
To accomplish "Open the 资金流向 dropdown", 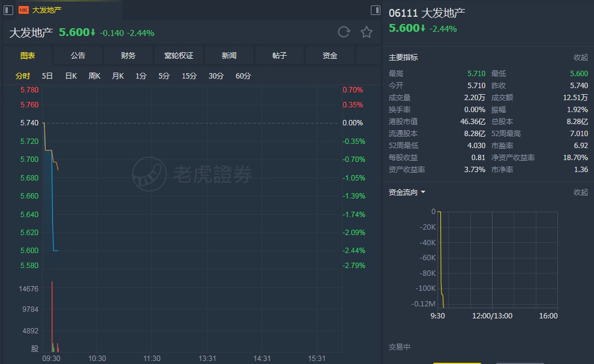I will [x=407, y=192].
